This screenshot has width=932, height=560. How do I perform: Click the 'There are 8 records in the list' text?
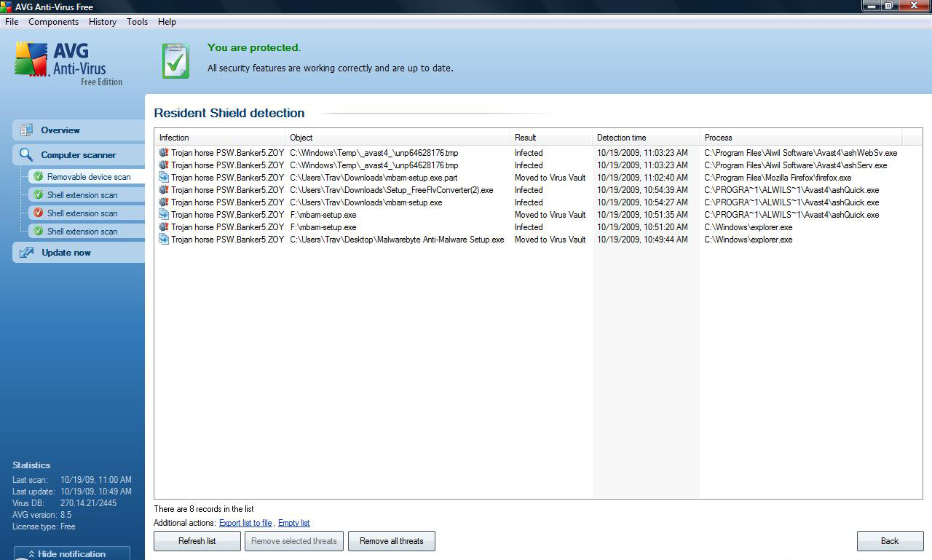pos(204,509)
